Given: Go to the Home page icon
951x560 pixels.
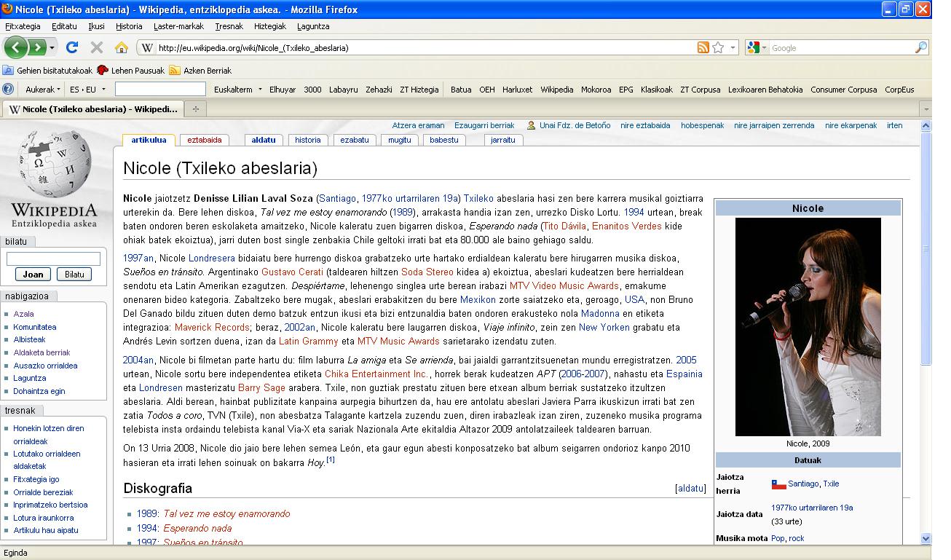Looking at the screenshot, I should pyautogui.click(x=121, y=48).
